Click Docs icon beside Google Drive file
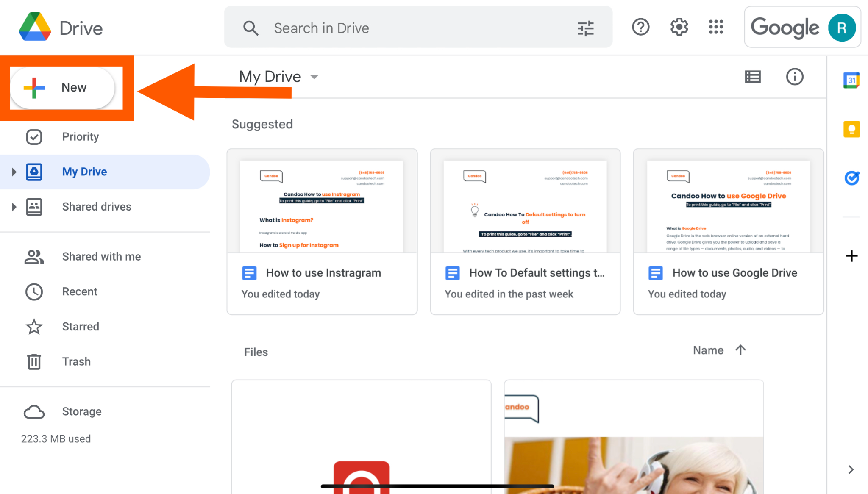The image size is (868, 494). click(655, 273)
